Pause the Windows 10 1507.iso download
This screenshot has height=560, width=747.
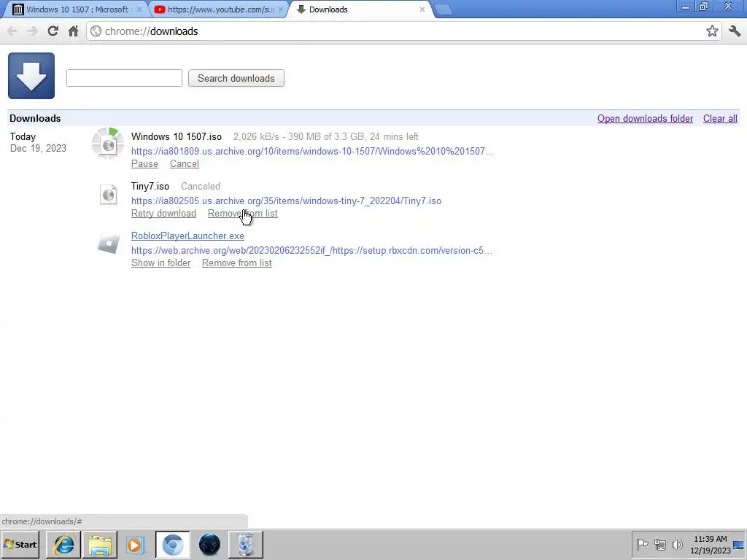(145, 164)
